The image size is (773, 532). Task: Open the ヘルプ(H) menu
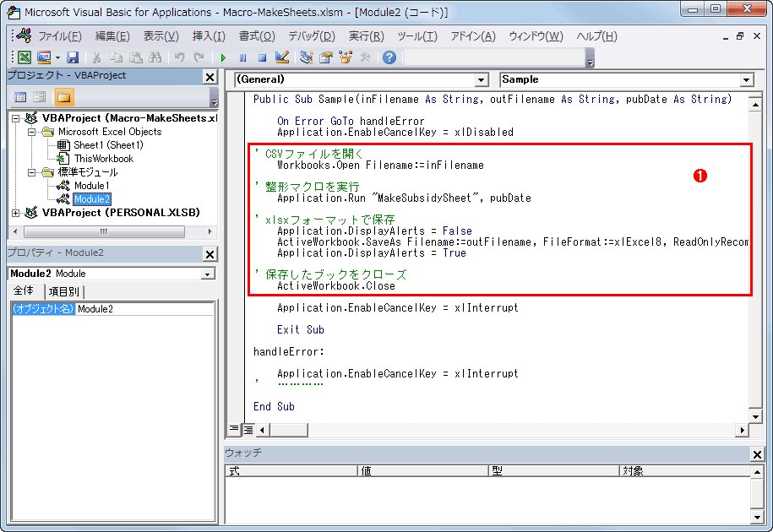pyautogui.click(x=597, y=36)
